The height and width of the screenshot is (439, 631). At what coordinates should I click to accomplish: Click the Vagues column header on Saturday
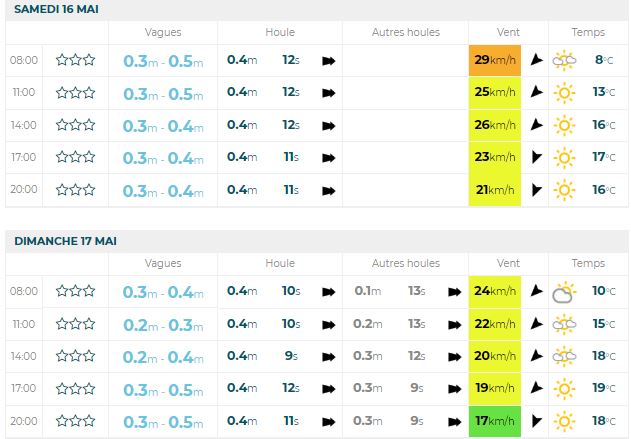(163, 32)
